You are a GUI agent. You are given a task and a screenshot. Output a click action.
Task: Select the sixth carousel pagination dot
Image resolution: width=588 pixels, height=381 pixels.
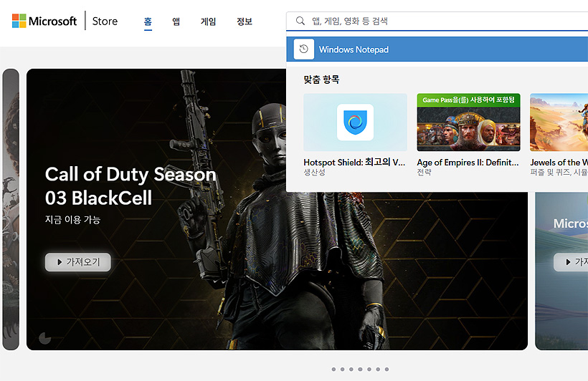coord(378,370)
